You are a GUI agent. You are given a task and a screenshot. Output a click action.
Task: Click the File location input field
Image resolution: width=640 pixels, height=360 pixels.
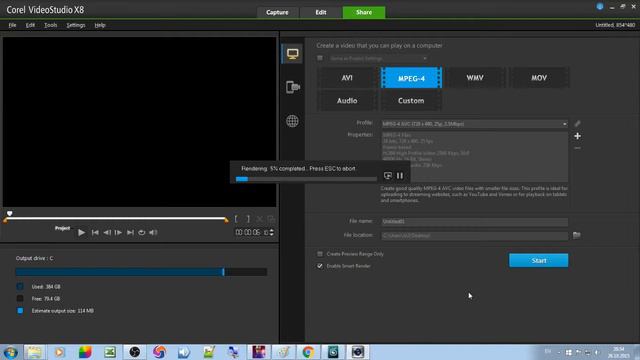(475, 236)
